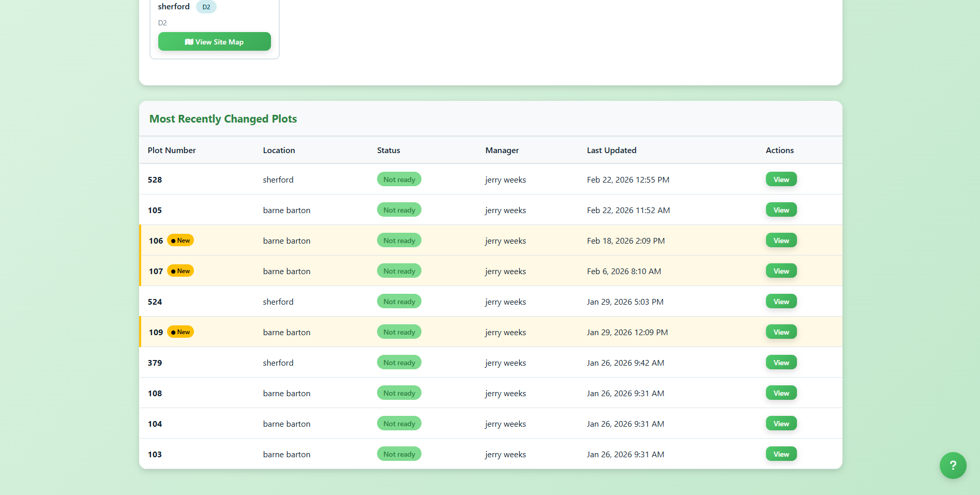Click the Not ready pill for plot 103

coord(399,454)
